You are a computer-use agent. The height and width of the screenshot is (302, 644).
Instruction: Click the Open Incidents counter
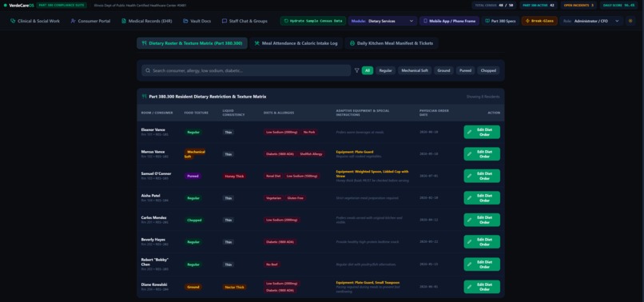tap(578, 6)
